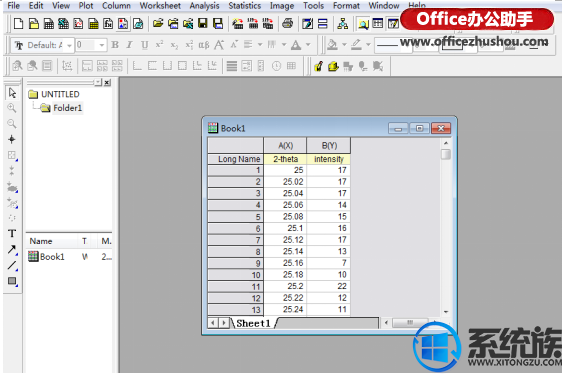Select the Zoom In tool
Screen dimensions: 562x375
pyautogui.click(x=12, y=108)
